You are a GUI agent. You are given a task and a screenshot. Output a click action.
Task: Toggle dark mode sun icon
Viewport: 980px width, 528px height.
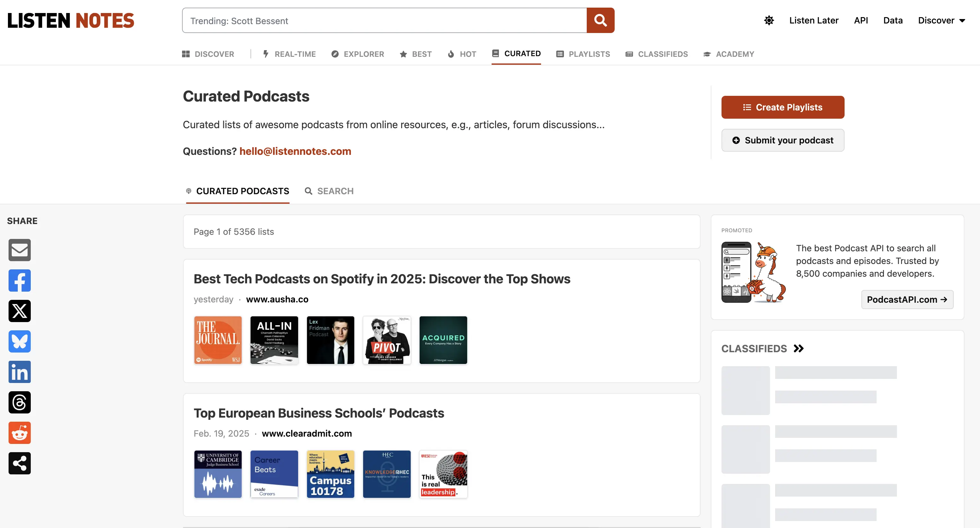(x=769, y=20)
